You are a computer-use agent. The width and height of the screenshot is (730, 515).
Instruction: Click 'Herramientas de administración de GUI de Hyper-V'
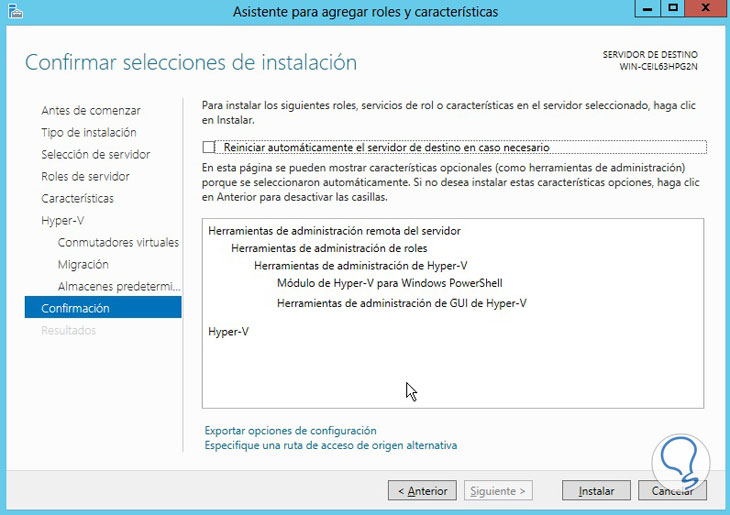click(x=402, y=304)
